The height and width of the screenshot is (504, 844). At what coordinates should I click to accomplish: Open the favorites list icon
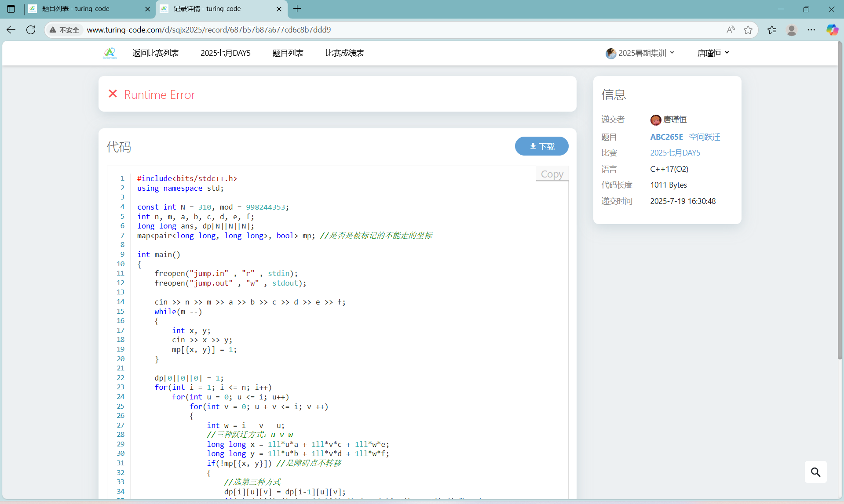tap(771, 30)
